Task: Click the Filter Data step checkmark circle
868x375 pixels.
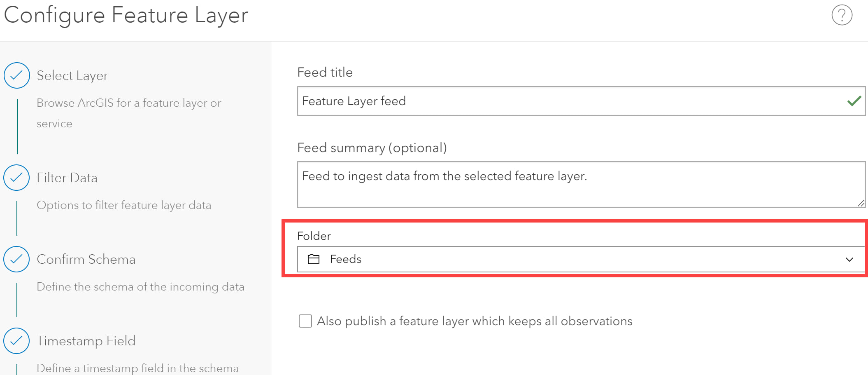Action: 16,178
